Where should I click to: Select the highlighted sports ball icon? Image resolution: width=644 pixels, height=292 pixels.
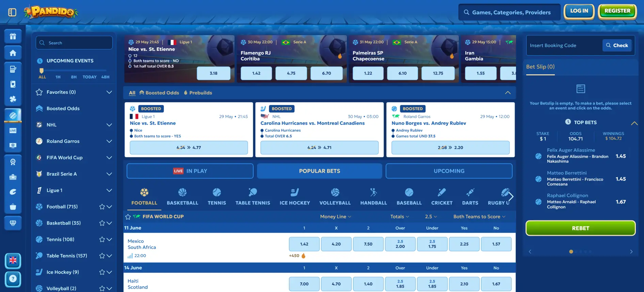13,116
